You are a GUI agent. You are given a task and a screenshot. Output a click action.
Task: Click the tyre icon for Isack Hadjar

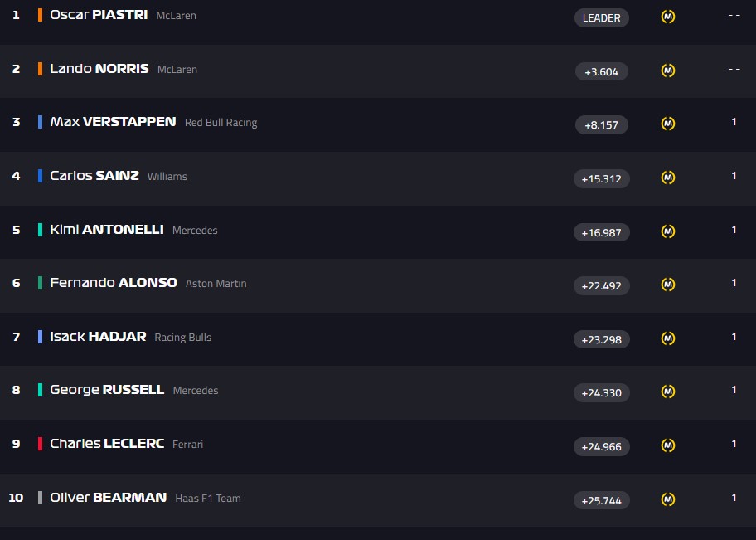pyautogui.click(x=668, y=338)
